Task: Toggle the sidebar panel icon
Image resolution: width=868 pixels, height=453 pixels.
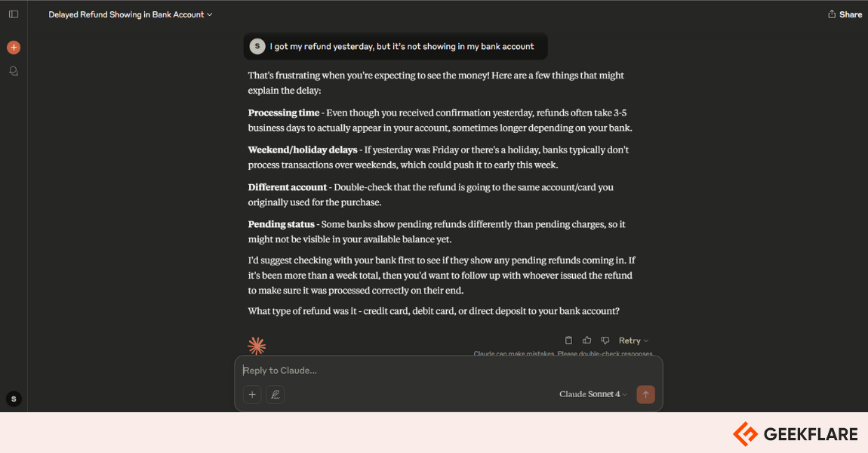Action: pyautogui.click(x=14, y=14)
